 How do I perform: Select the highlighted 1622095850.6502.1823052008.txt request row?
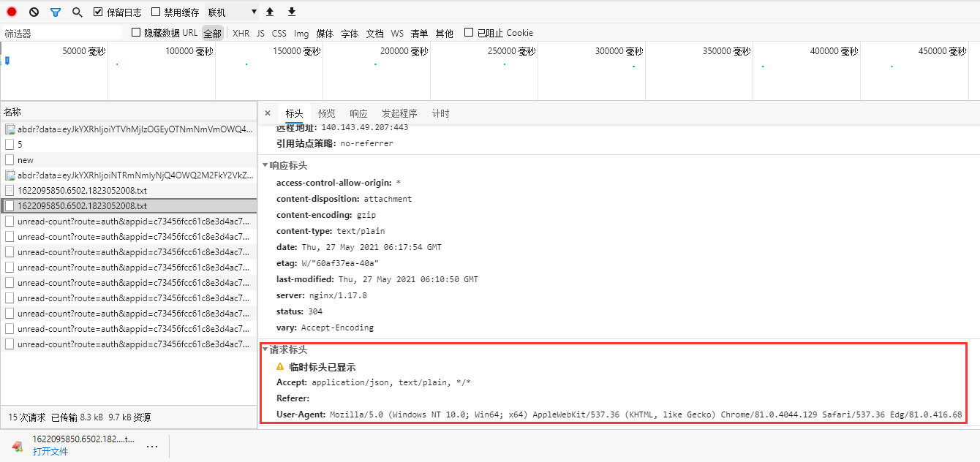point(129,206)
